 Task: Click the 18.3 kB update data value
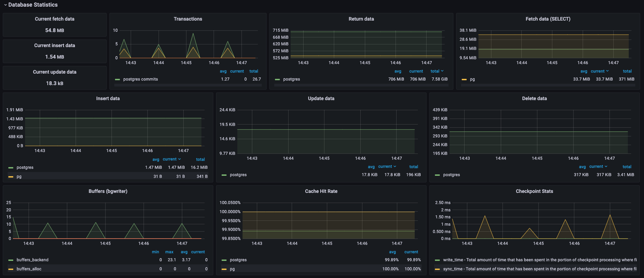54,83
